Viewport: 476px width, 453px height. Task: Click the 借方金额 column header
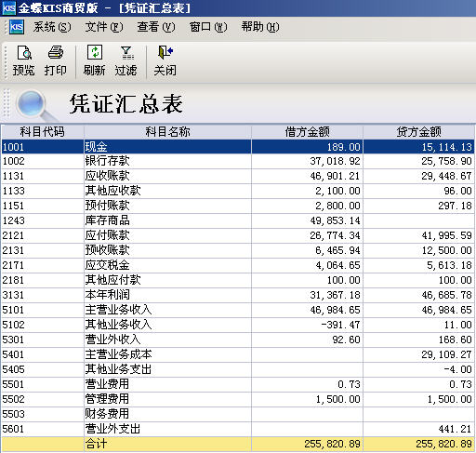click(307, 132)
